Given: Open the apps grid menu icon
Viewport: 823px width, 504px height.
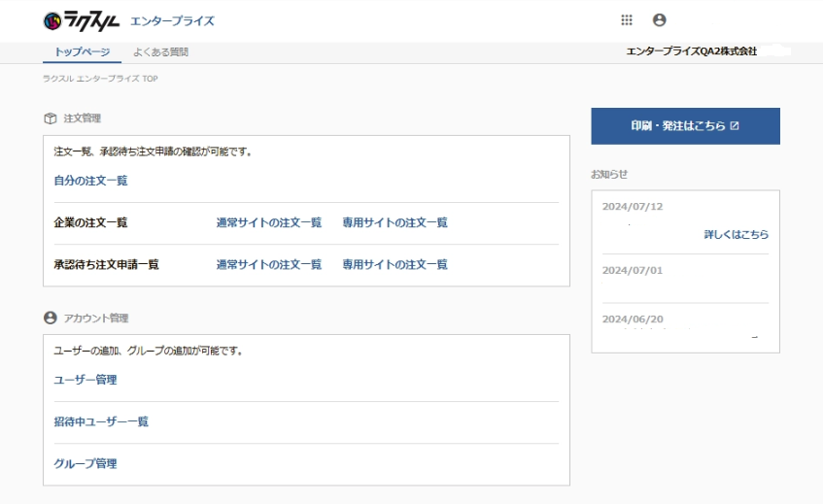Looking at the screenshot, I should click(x=627, y=20).
